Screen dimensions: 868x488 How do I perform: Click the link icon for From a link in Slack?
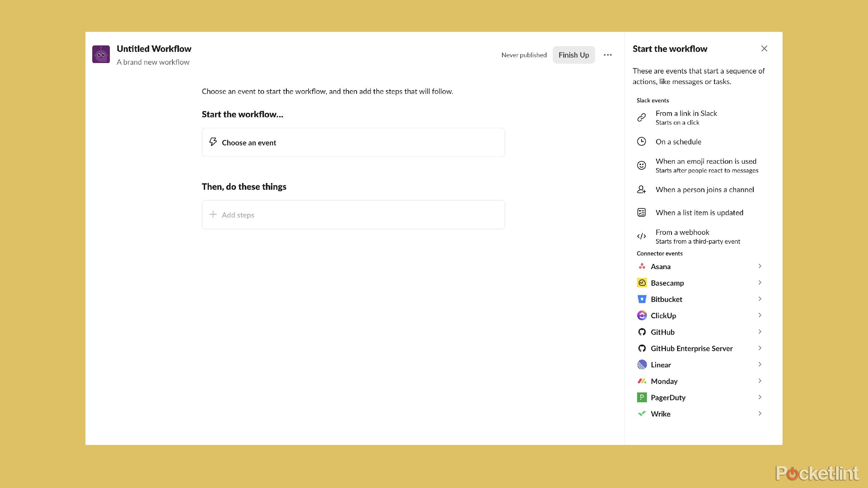642,118
